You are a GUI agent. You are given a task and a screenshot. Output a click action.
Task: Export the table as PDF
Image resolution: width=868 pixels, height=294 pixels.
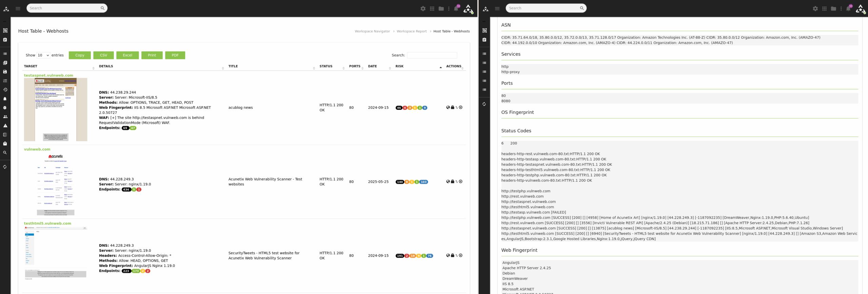pos(175,55)
